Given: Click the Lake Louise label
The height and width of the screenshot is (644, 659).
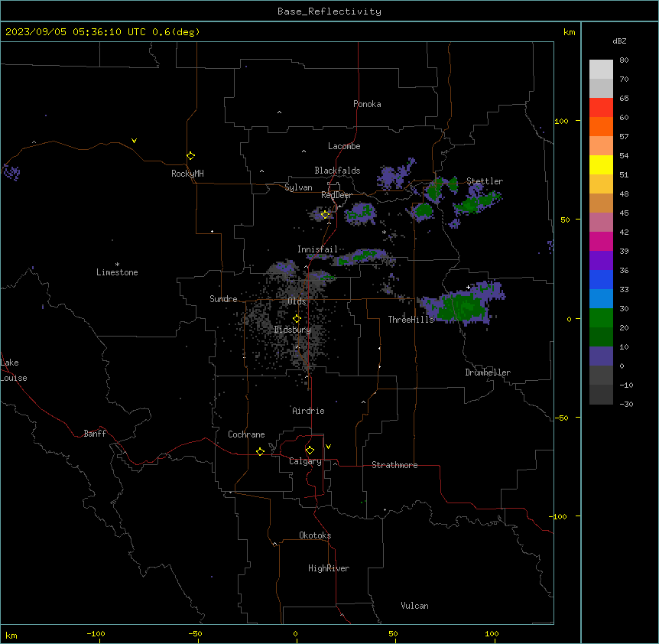Looking at the screenshot, I should (14, 370).
